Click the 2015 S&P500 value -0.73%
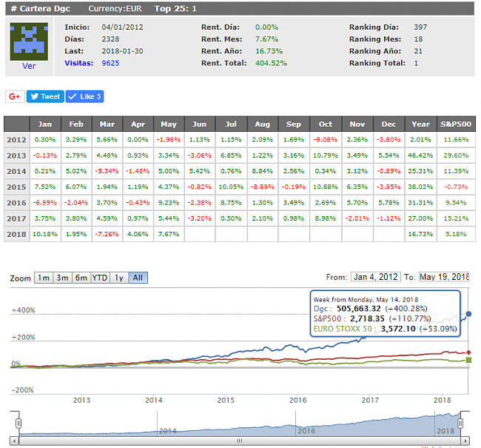The image size is (481, 448). [x=456, y=187]
